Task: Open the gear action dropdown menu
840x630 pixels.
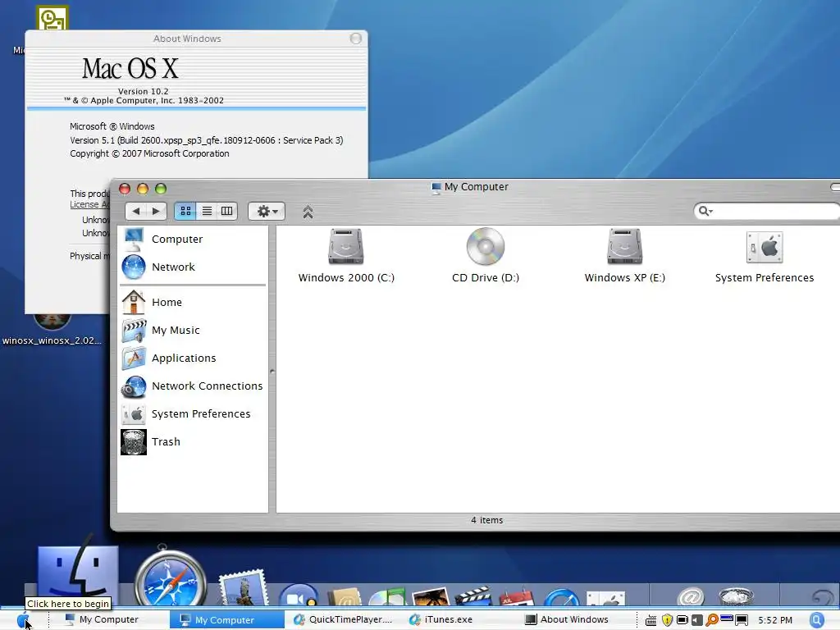Action: (267, 211)
